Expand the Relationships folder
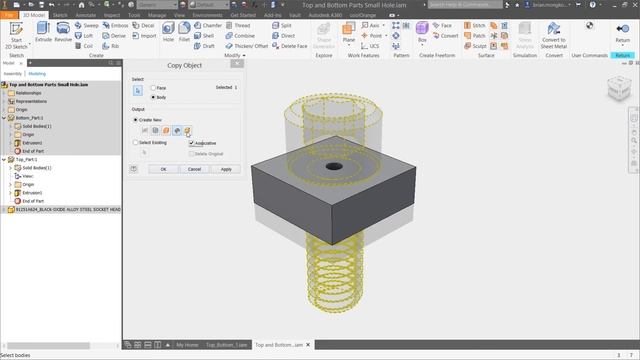 click(4, 93)
